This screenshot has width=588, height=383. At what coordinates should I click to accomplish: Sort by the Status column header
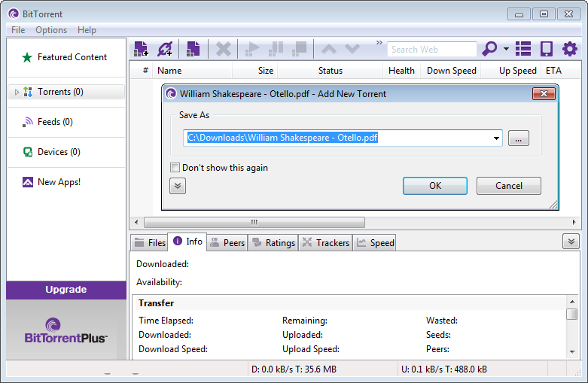[331, 71]
